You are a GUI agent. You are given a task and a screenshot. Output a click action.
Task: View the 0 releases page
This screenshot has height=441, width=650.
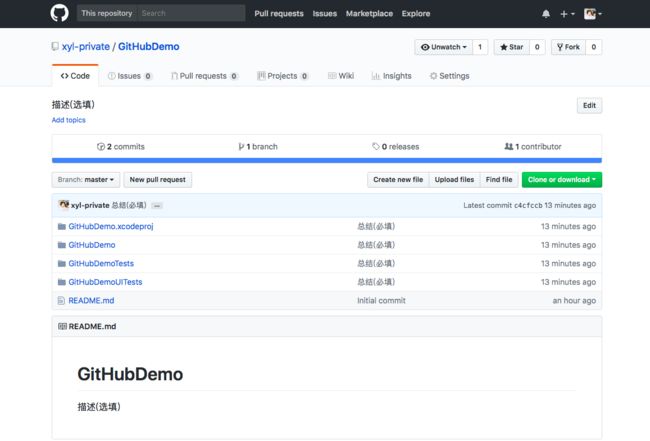(395, 146)
